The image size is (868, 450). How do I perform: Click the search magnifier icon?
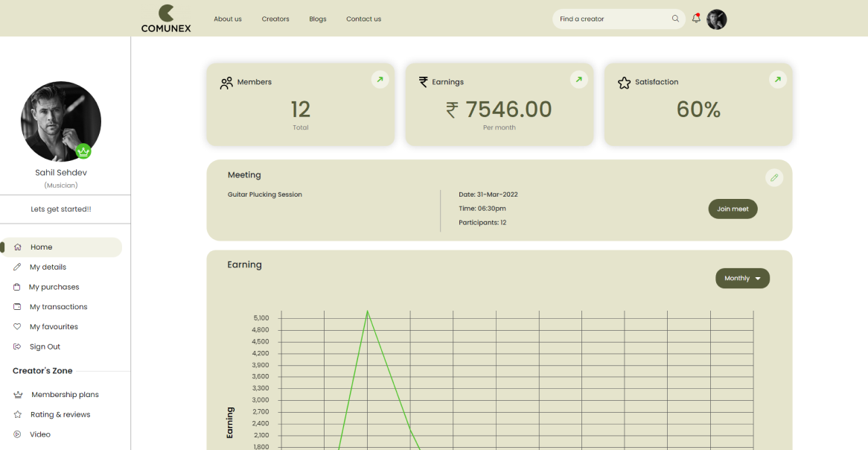[675, 19]
